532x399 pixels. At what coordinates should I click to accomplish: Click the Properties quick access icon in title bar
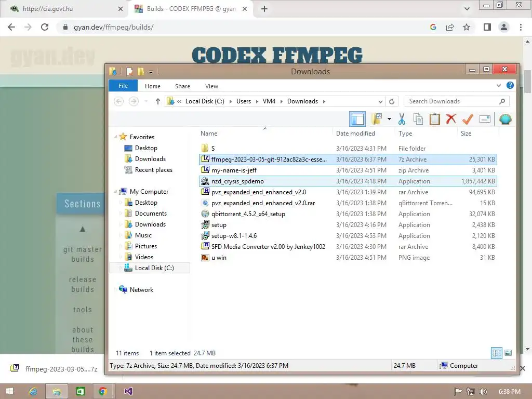[129, 72]
